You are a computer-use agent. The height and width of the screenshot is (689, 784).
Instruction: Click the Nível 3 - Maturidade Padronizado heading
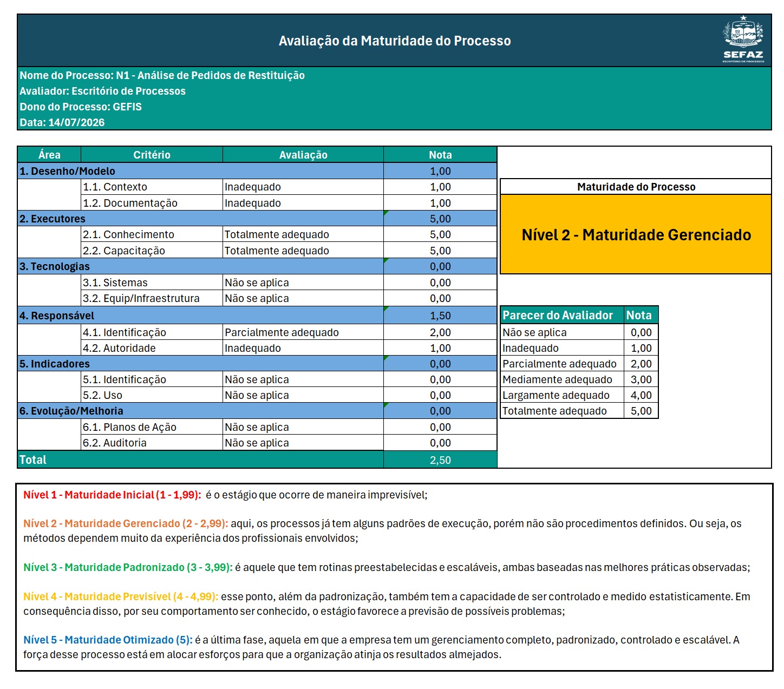pos(128,567)
